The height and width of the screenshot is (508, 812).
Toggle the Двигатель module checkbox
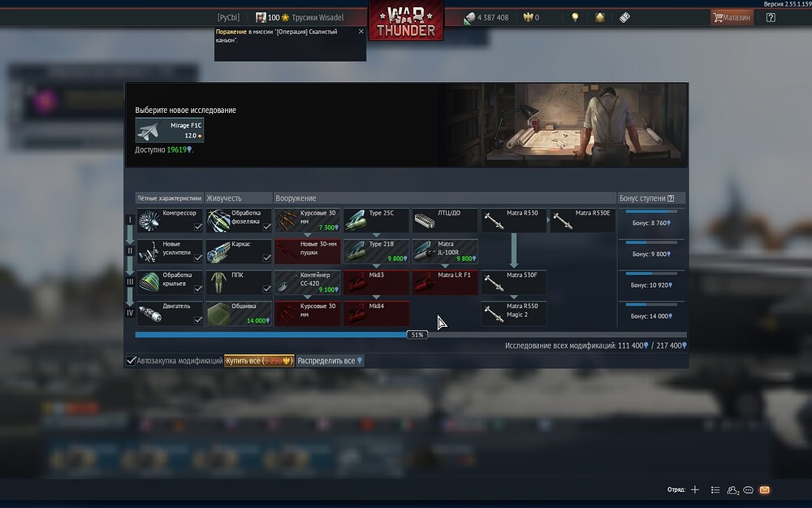[x=198, y=320]
